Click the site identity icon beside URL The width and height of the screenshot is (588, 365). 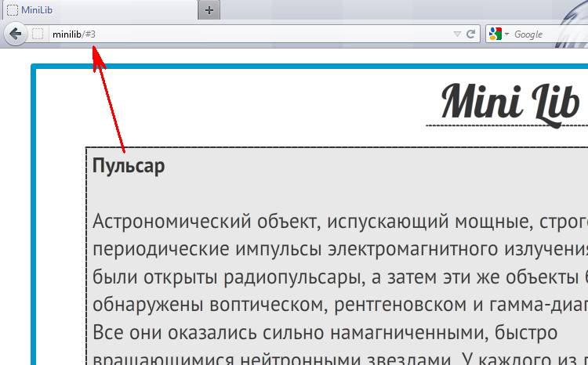point(38,34)
